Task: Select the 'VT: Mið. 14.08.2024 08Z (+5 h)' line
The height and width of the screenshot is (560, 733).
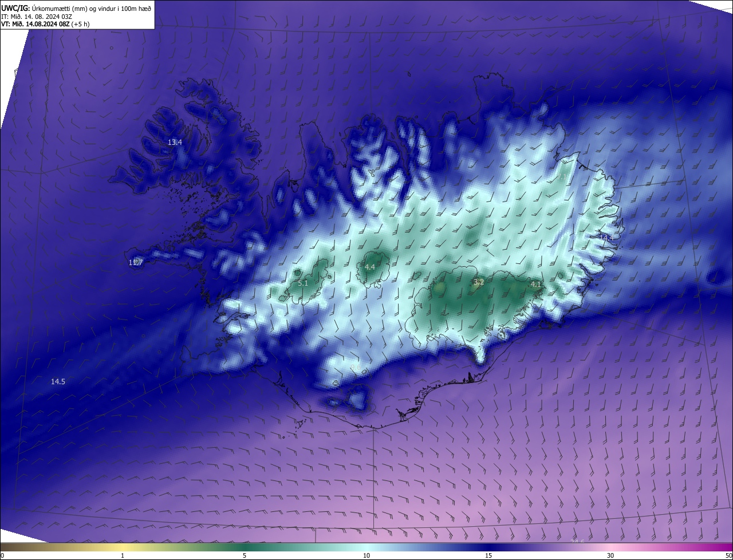Action: click(x=45, y=24)
